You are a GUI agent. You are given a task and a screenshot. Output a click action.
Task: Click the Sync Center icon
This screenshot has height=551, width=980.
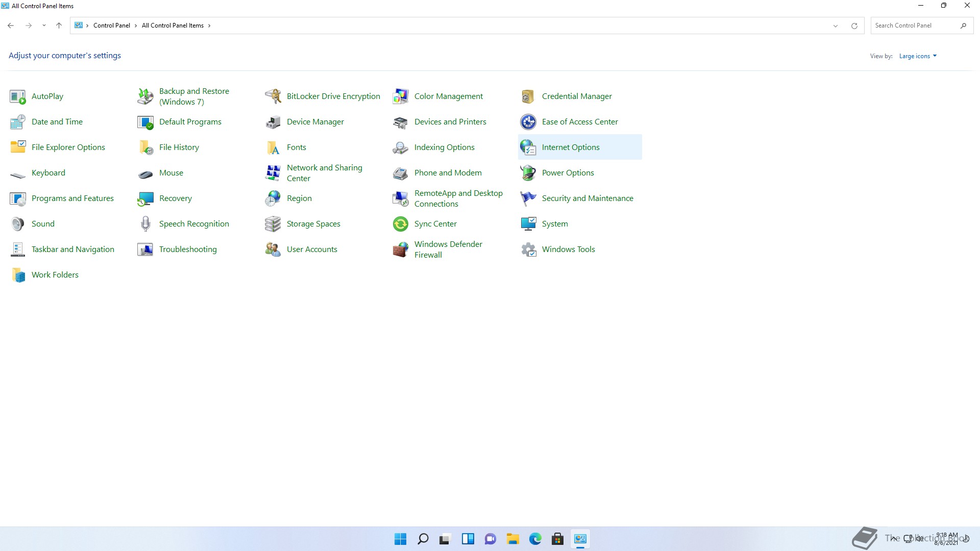point(401,224)
